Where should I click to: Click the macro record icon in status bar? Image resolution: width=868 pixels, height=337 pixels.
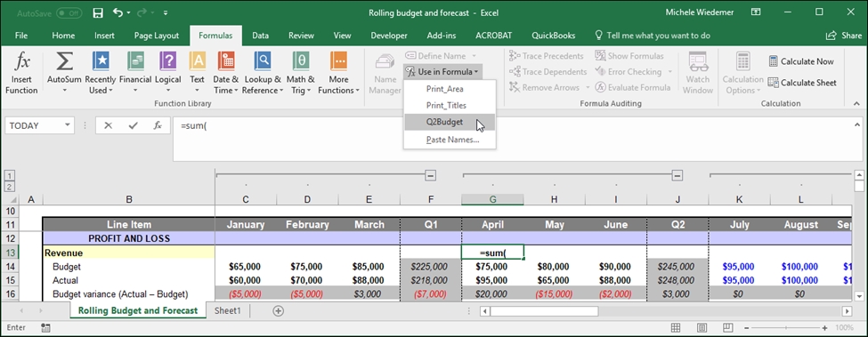46,328
